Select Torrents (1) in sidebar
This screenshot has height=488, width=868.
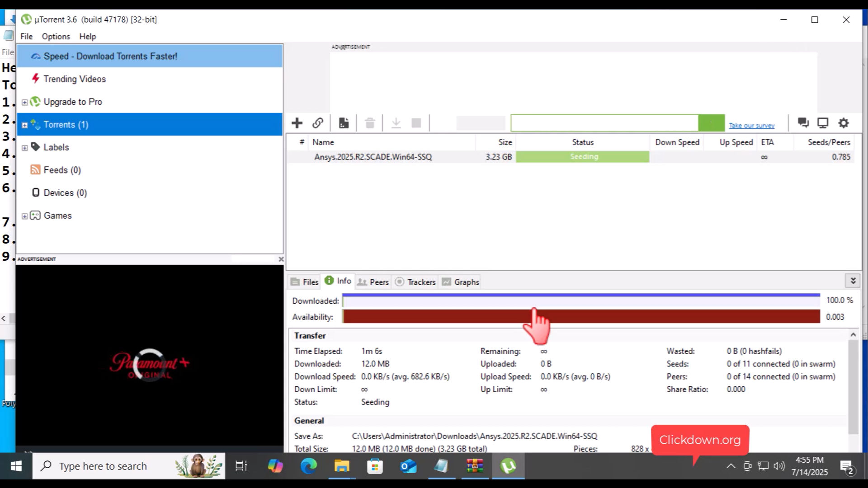150,124
